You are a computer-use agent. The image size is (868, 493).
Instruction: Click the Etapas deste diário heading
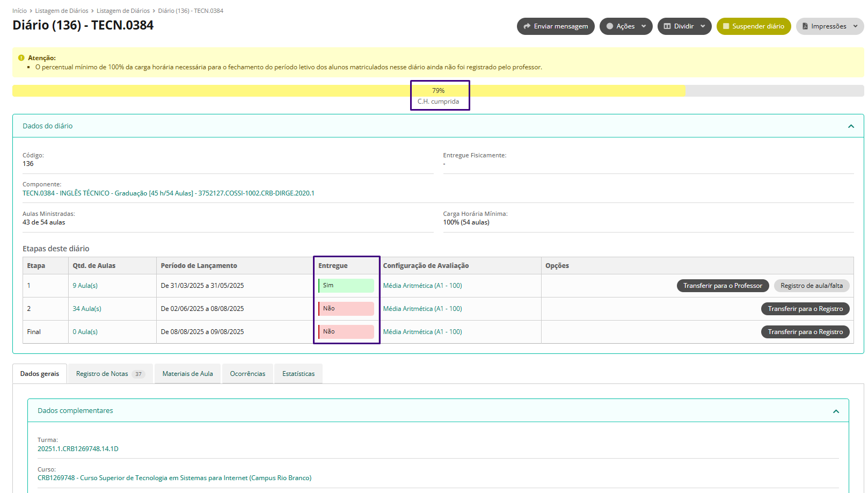pyautogui.click(x=56, y=249)
